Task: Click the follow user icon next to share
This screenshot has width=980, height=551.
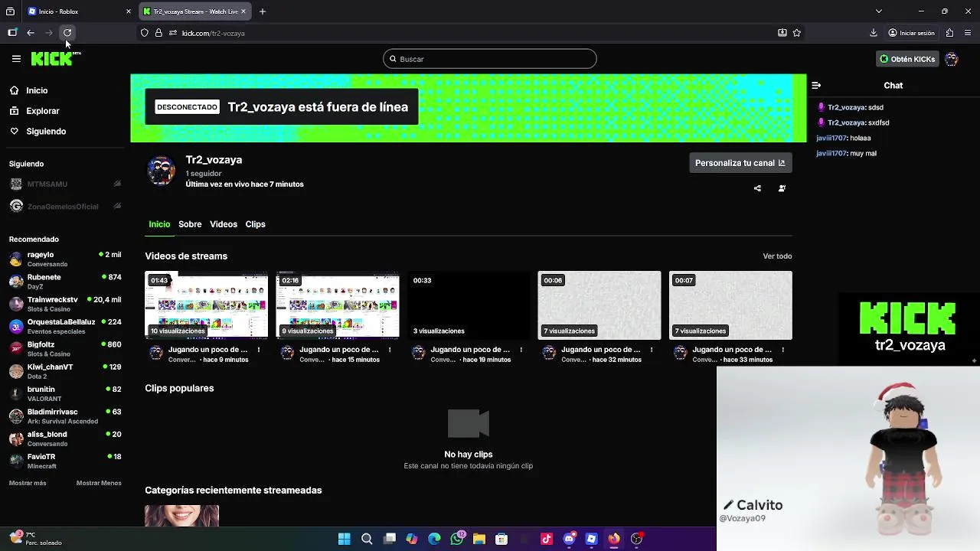Action: 782,188
